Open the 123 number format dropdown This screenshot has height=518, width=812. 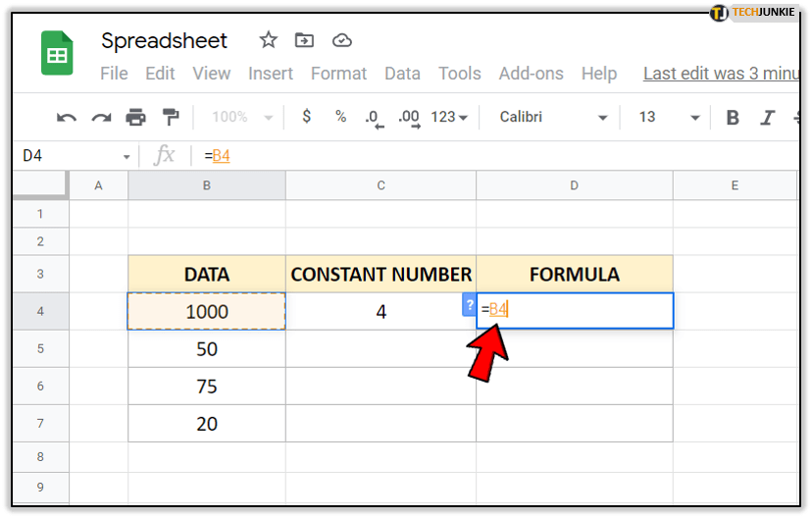(x=449, y=117)
